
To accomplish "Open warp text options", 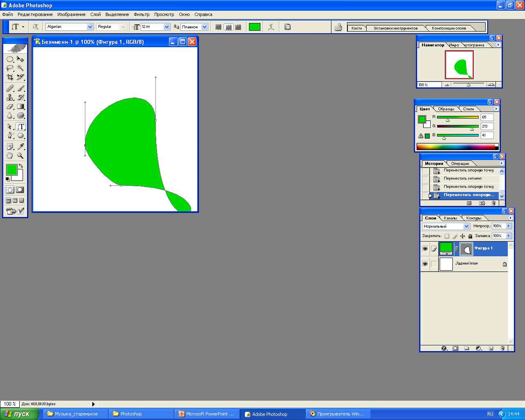I will 271,27.
